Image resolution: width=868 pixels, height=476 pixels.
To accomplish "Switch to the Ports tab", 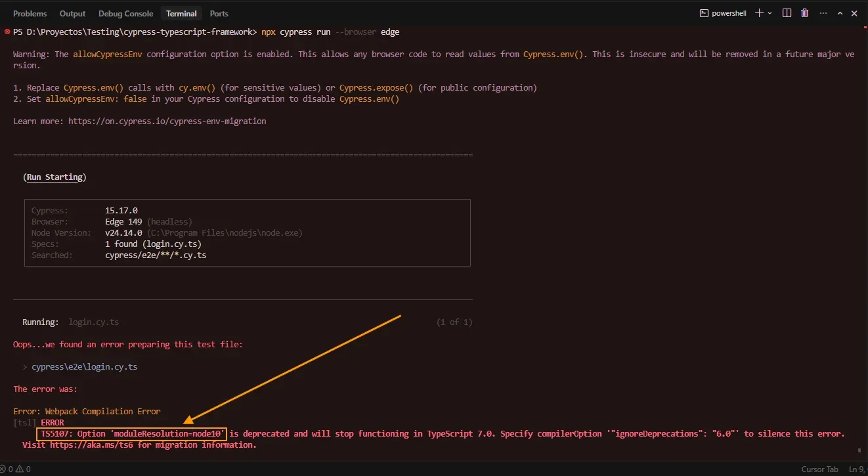I will [x=219, y=13].
